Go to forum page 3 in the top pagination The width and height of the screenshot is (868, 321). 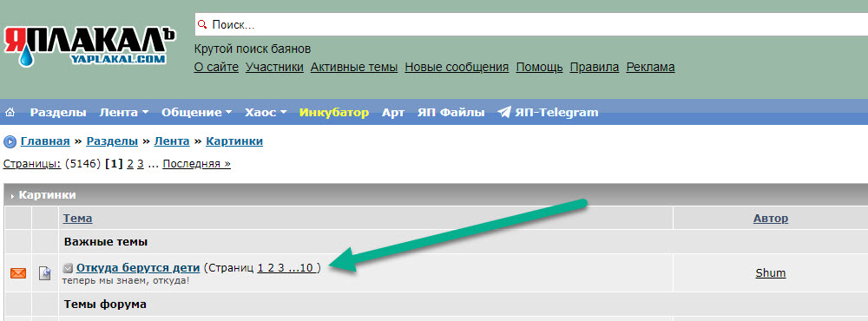(x=141, y=164)
